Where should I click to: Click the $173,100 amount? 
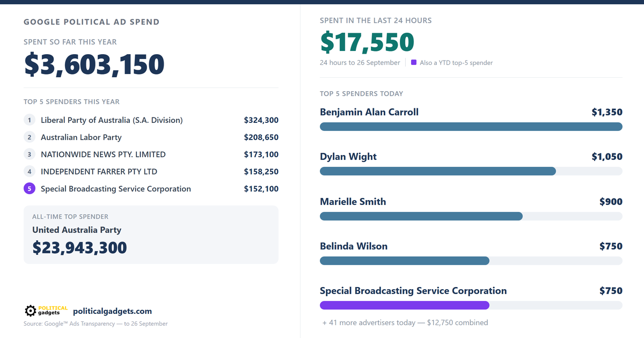point(261,155)
